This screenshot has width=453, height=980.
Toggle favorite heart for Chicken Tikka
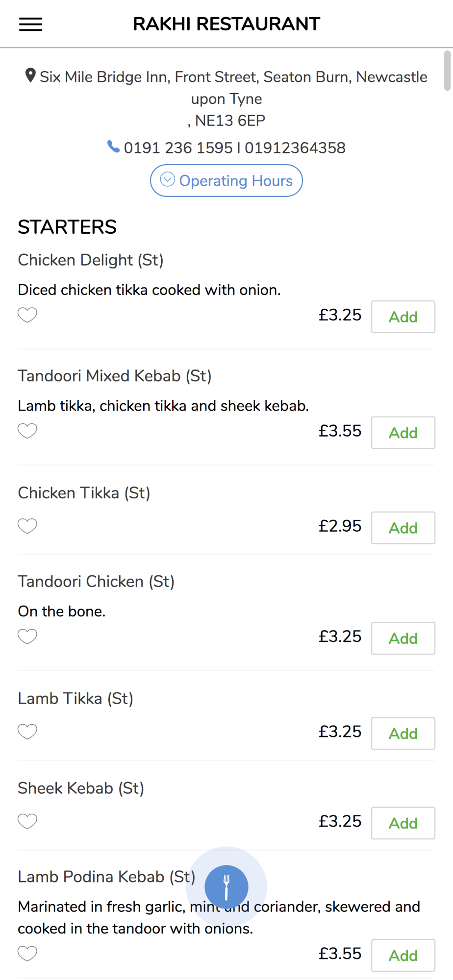pos(27,526)
